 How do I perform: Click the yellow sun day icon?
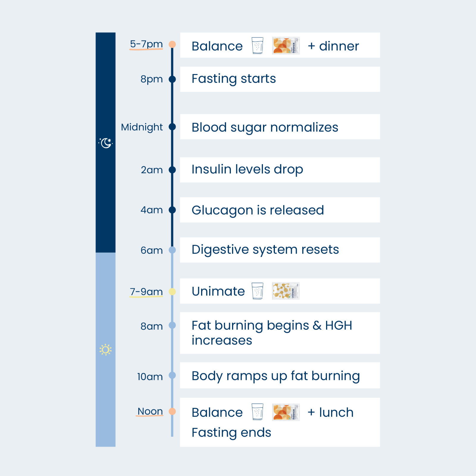click(x=106, y=350)
